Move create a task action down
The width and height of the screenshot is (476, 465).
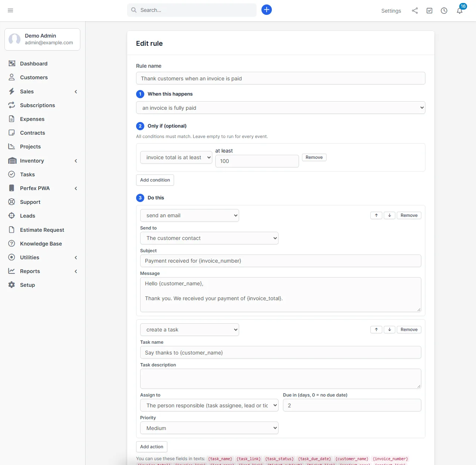389,330
